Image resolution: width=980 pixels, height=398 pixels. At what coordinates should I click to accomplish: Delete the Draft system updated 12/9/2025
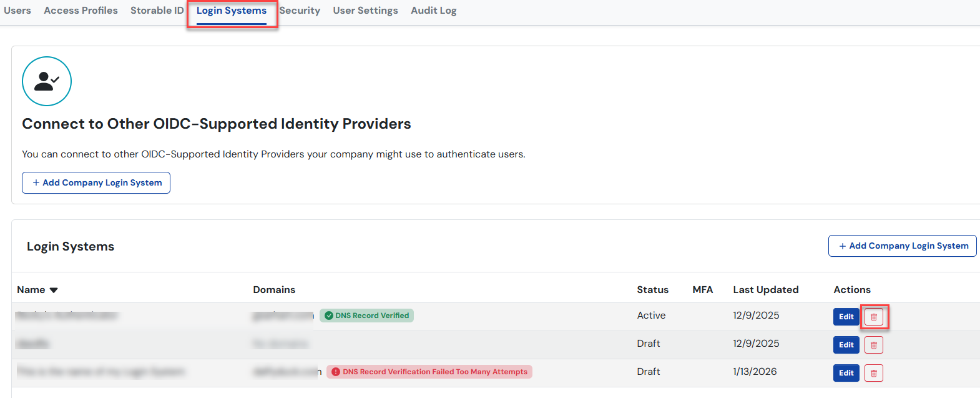pyautogui.click(x=873, y=345)
